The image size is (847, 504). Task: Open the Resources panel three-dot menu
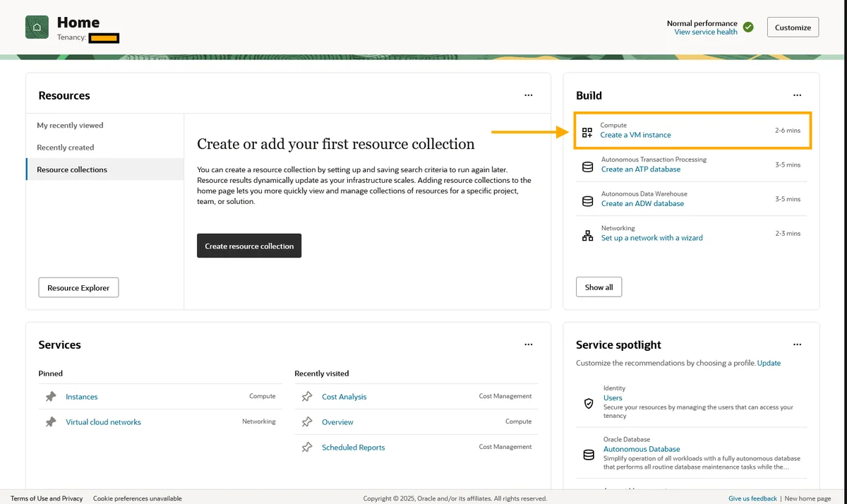tap(529, 95)
